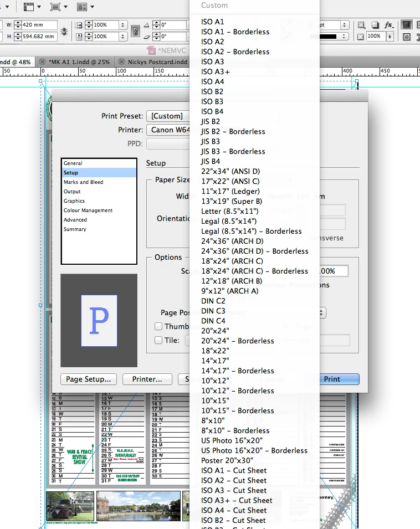Screen dimensions: 420x529
Task: Choose 24"x36" (ARCH D) - Borderless paper size
Action: [255, 251]
